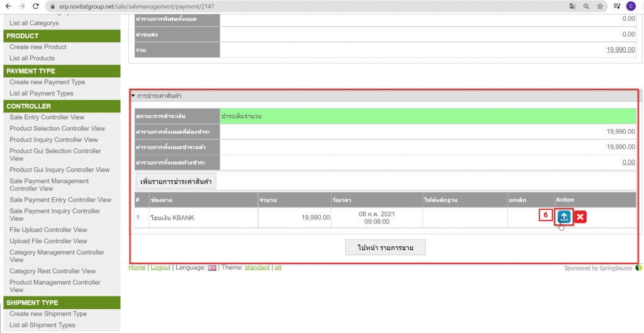
Task: Click the Logout link in footer
Action: 160,268
